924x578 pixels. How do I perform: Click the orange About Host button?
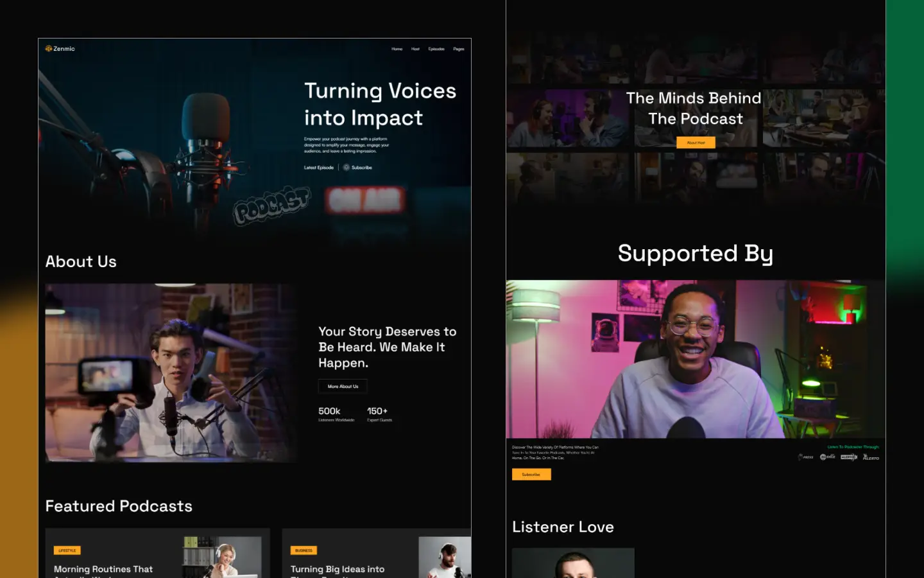696,143
